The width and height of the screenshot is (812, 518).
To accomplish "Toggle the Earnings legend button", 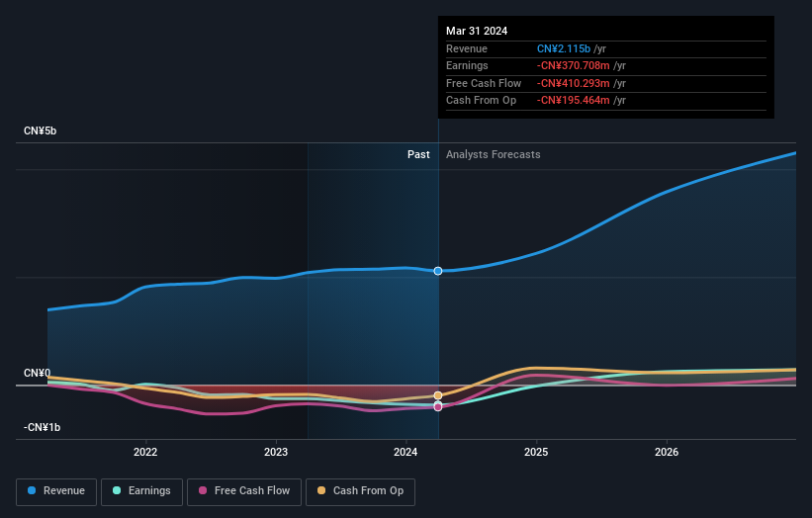I will (141, 491).
